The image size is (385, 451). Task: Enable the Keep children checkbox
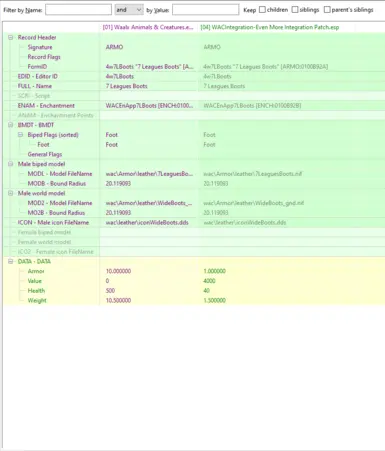(262, 10)
